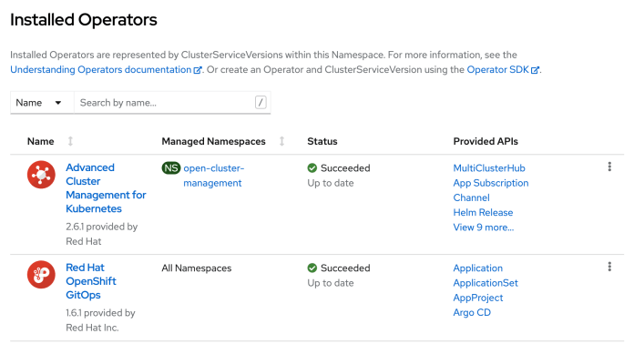Viewport: 634px width, 364px height.
Task: Click Up to date text in GitOps row
Action: tap(331, 283)
